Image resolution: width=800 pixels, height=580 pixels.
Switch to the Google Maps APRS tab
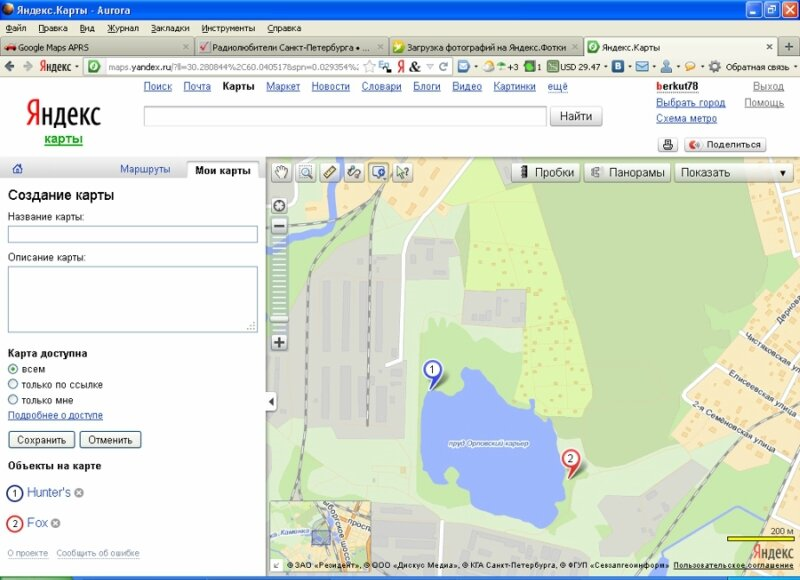pyautogui.click(x=97, y=47)
